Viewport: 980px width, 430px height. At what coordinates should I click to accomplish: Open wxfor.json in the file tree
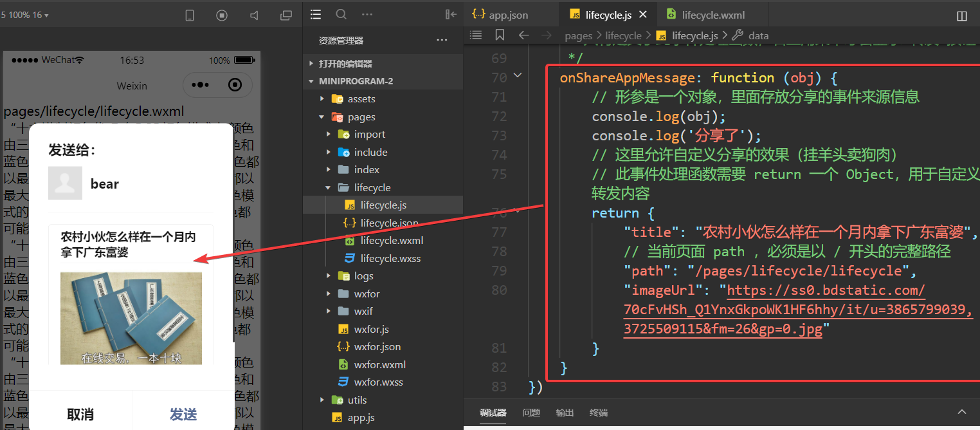pyautogui.click(x=383, y=347)
